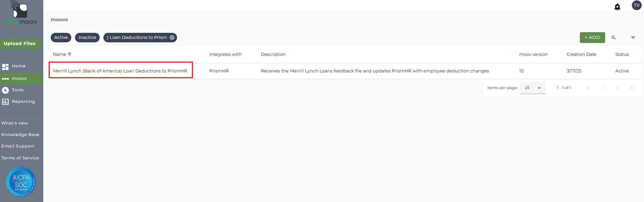
Task: Open the items per page dropdown
Action: 532,88
